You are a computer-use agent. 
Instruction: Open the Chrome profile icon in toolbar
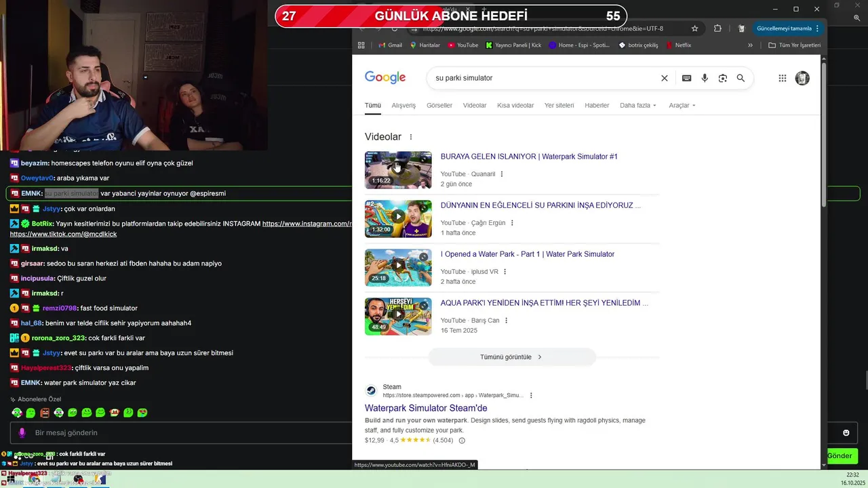pos(741,28)
